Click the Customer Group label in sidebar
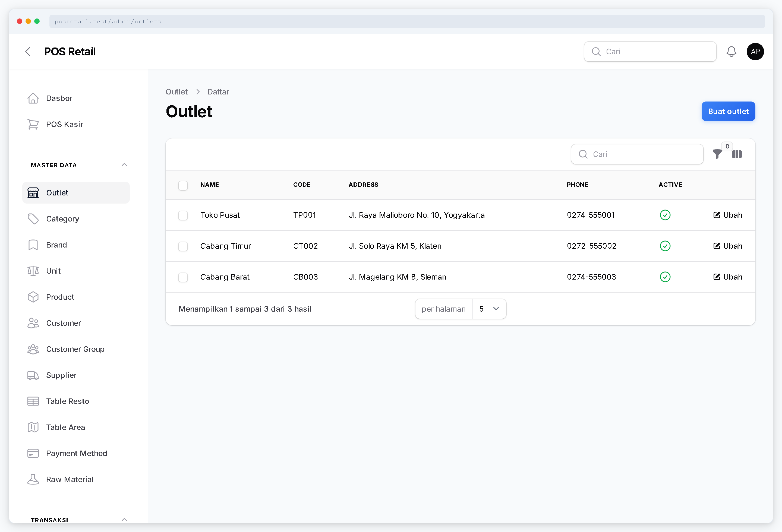The image size is (782, 532). point(75,349)
